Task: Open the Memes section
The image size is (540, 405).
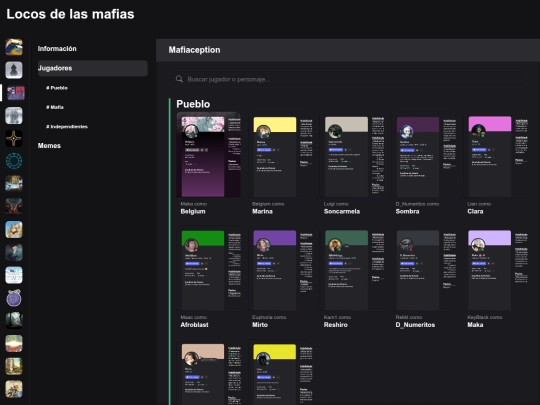Action: click(49, 146)
